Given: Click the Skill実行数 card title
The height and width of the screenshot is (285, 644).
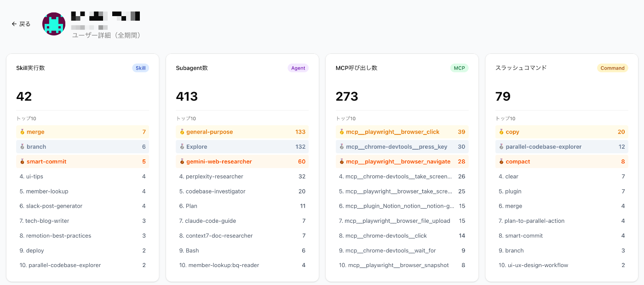Looking at the screenshot, I should 30,68.
